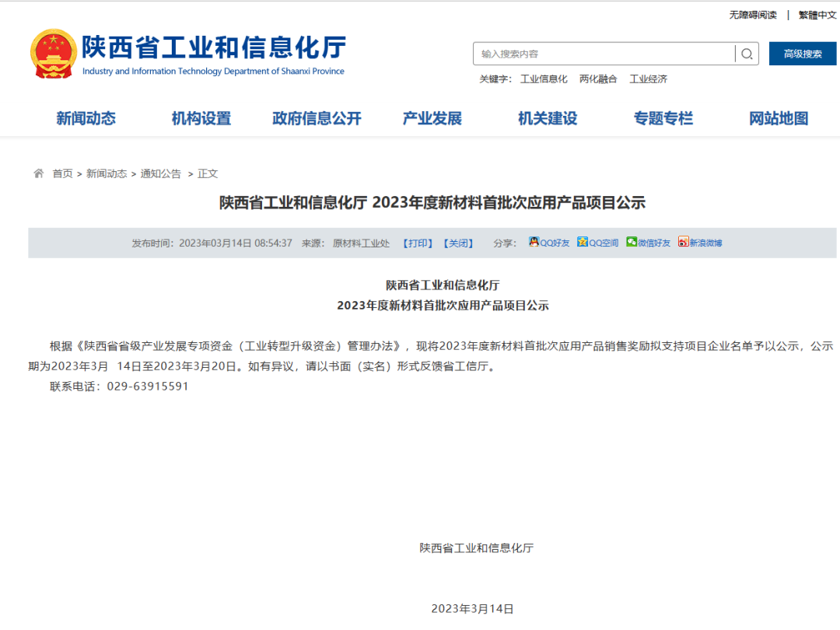Click the 发布时间 2023年03月14日 text
Viewport: 840px width, 630px height.
click(x=212, y=243)
